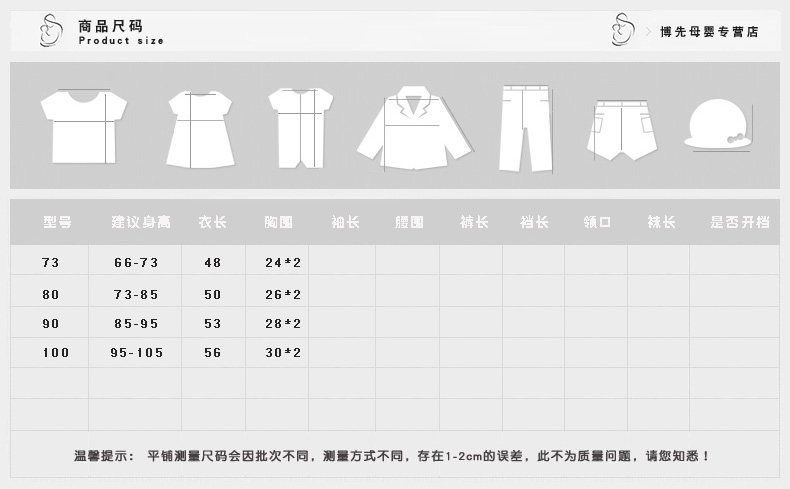Click the mother-baby logo beside 商品尺码

point(51,30)
